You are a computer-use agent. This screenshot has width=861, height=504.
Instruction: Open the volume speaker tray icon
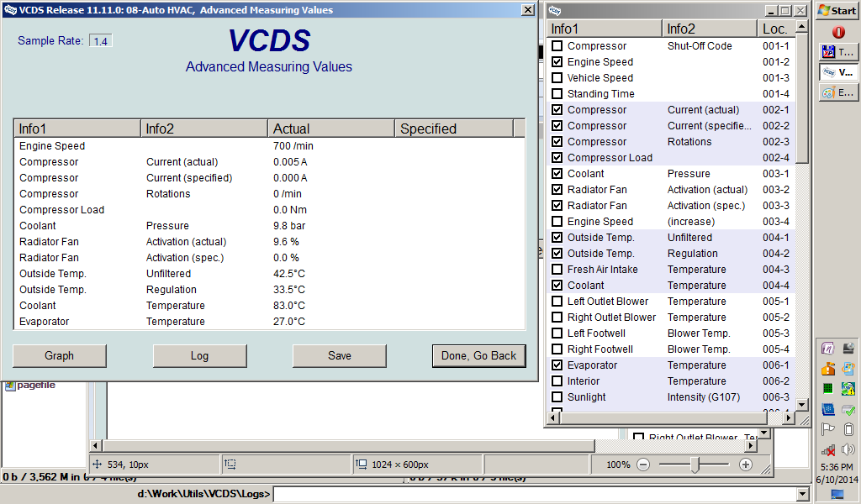848,450
